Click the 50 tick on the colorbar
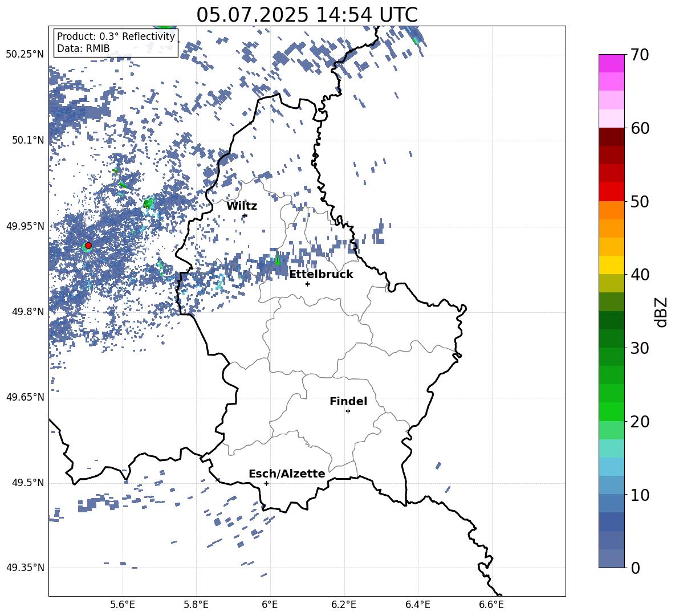Viewport: 675px width, 616px height. [x=640, y=201]
